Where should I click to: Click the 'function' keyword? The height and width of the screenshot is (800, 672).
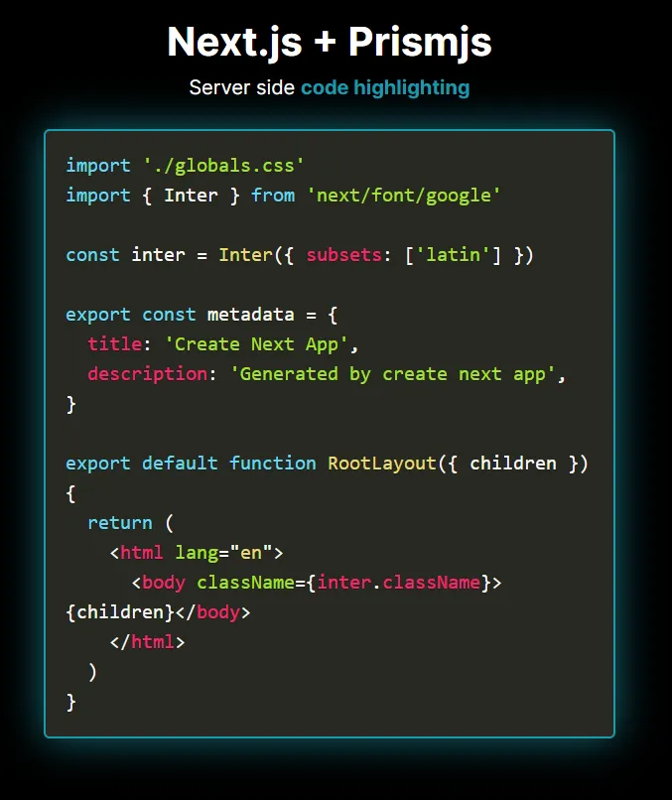(x=273, y=464)
